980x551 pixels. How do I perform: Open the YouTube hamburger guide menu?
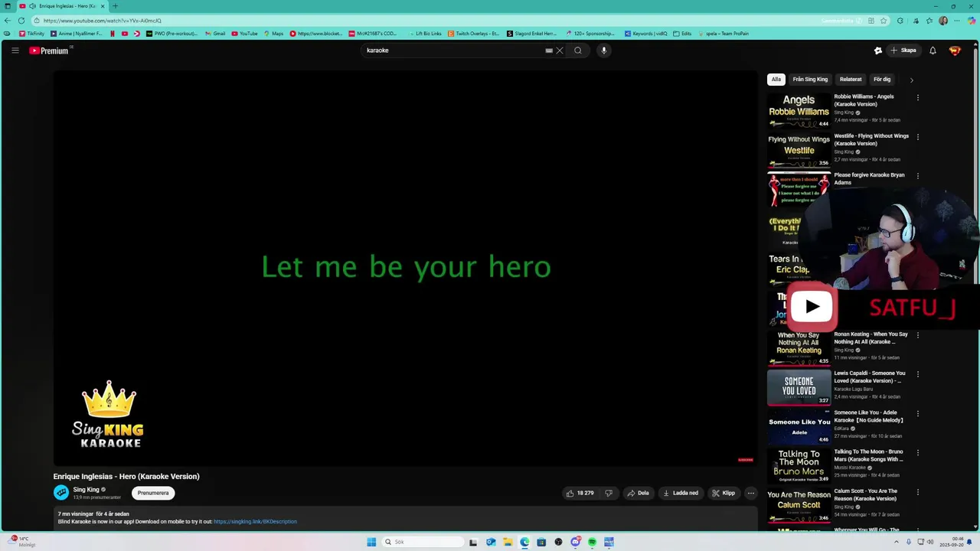click(x=15, y=51)
